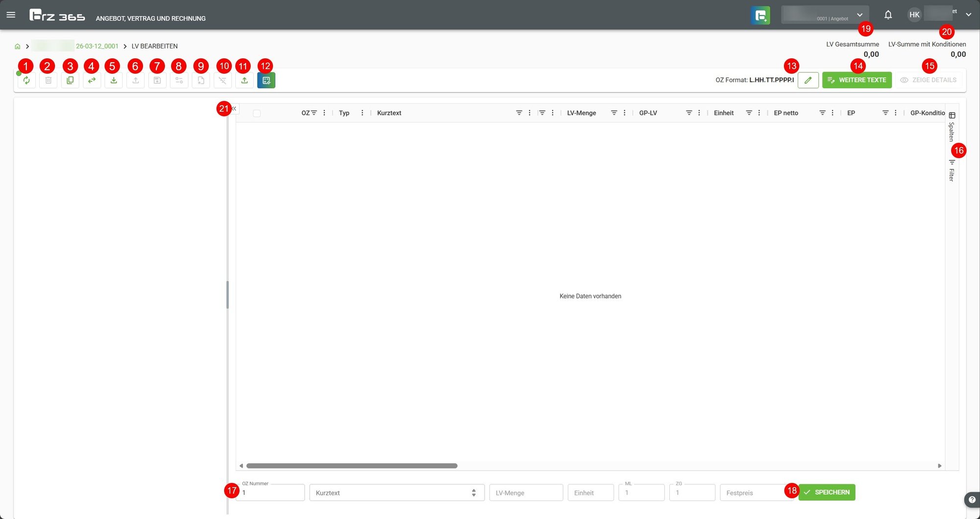Click the green download icon
This screenshot has width=980, height=519.
114,80
